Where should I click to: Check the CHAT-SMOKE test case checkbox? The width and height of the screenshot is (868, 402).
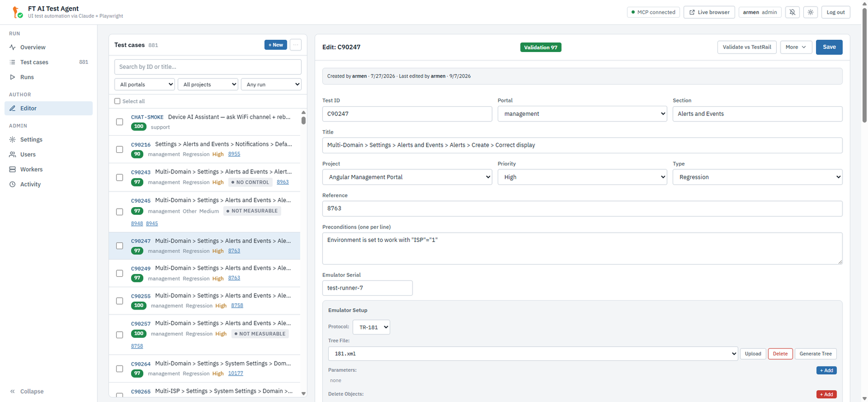pyautogui.click(x=120, y=122)
